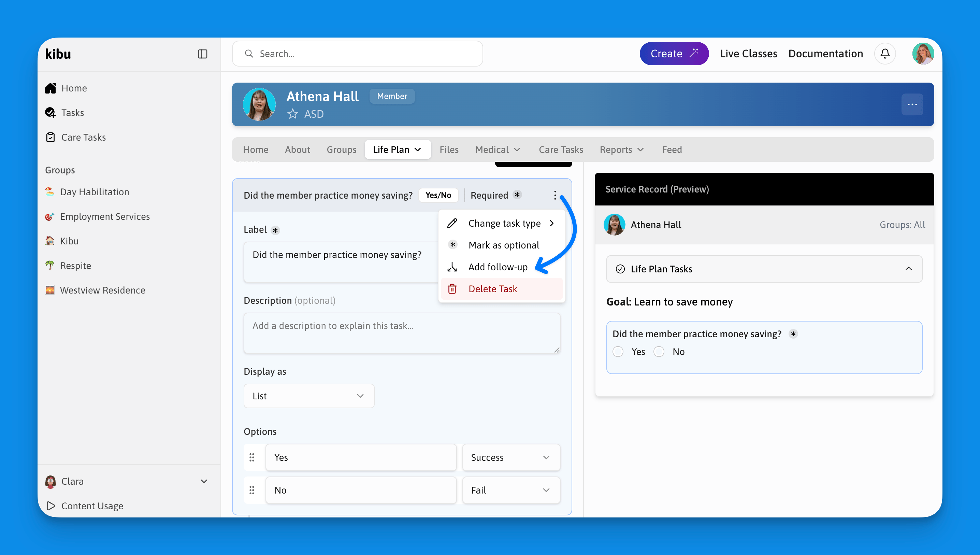
Task: Click the kibu logo
Action: (x=58, y=54)
